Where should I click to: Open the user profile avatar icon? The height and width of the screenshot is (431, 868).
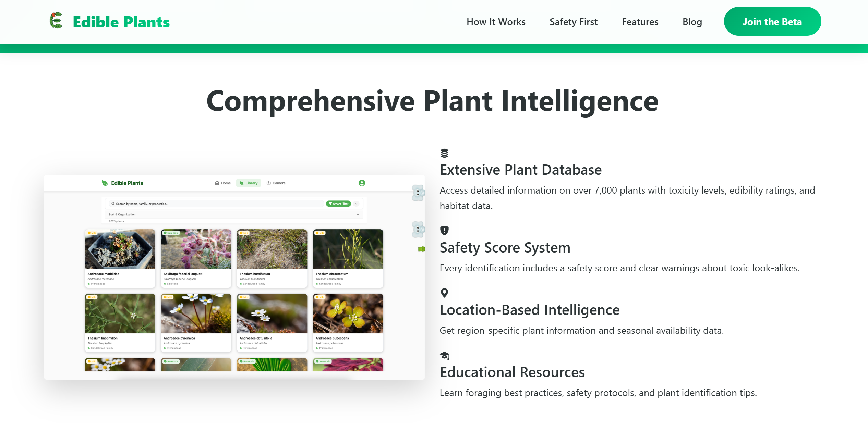click(x=361, y=183)
